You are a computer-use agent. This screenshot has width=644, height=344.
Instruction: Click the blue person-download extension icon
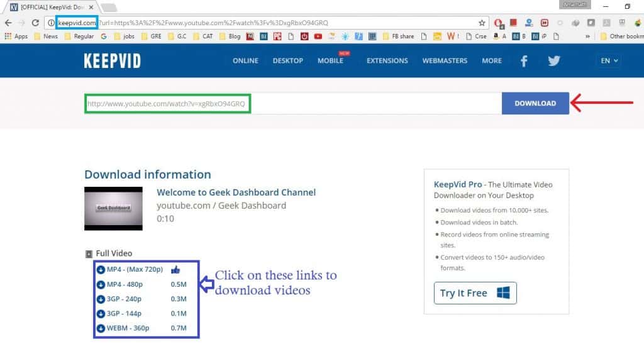pos(529,23)
